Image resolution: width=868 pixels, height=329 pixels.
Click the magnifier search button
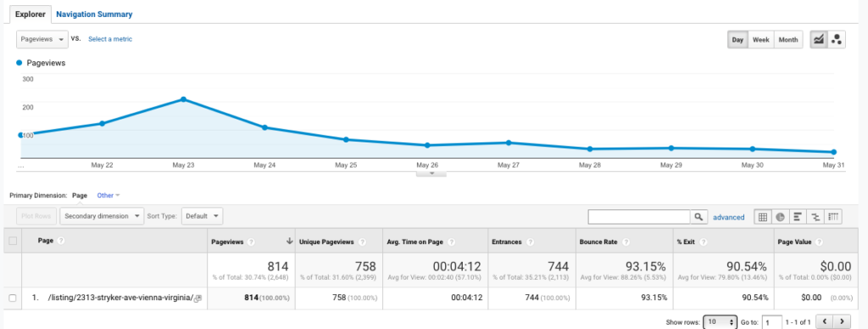point(698,217)
